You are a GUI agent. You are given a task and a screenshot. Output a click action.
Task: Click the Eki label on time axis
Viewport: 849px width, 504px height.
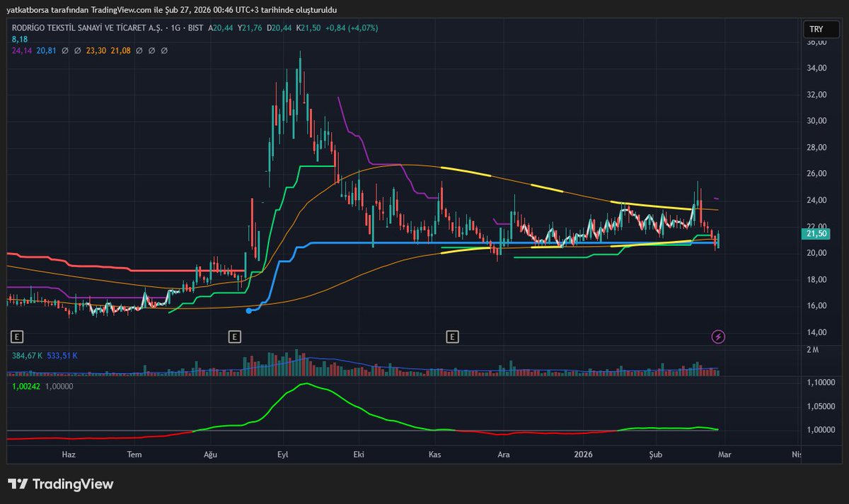359,455
